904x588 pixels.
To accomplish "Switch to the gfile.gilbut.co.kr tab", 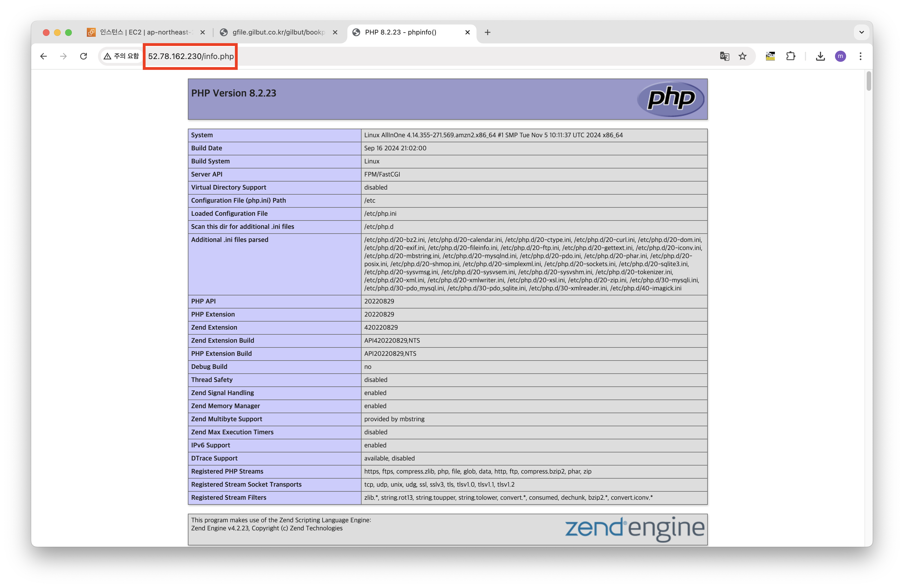I will [278, 32].
